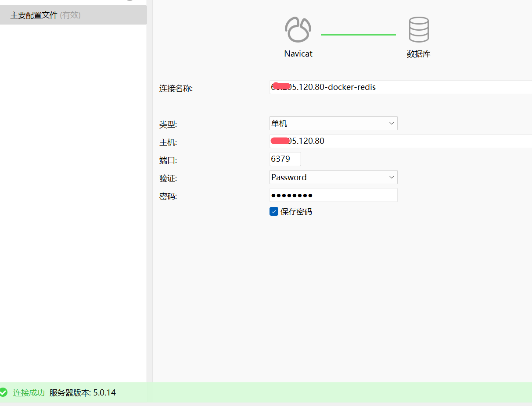The height and width of the screenshot is (406, 532).
Task: Click the Navicat logo icon
Action: (298, 30)
